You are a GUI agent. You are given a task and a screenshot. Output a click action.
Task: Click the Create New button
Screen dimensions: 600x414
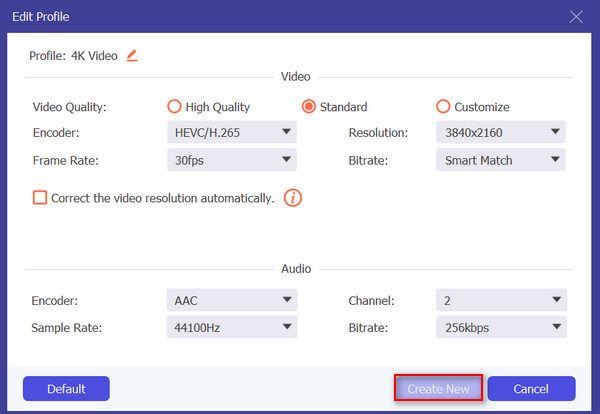coord(439,389)
